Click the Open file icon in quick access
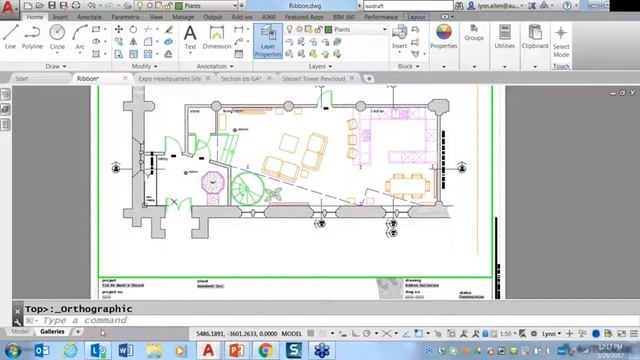 coord(40,5)
